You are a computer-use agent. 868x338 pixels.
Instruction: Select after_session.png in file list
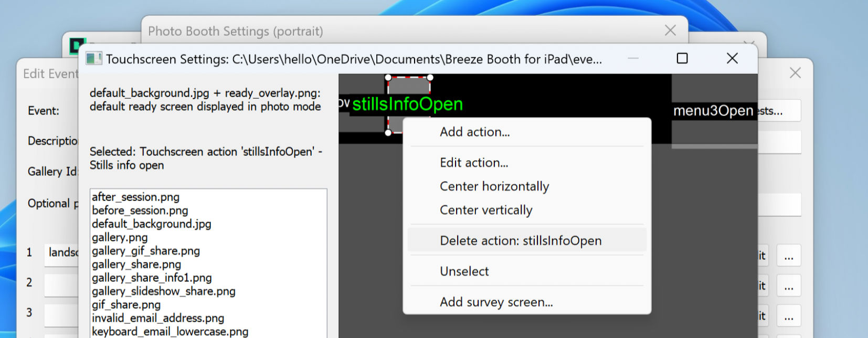click(135, 197)
